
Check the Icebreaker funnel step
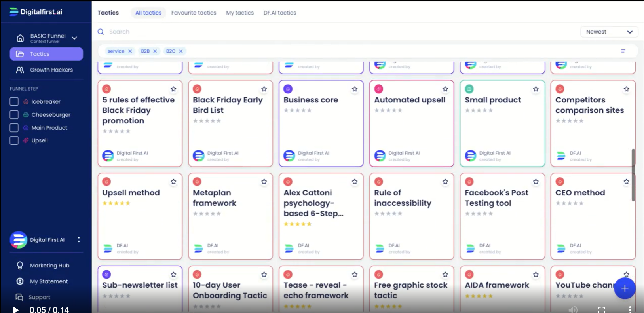click(14, 102)
